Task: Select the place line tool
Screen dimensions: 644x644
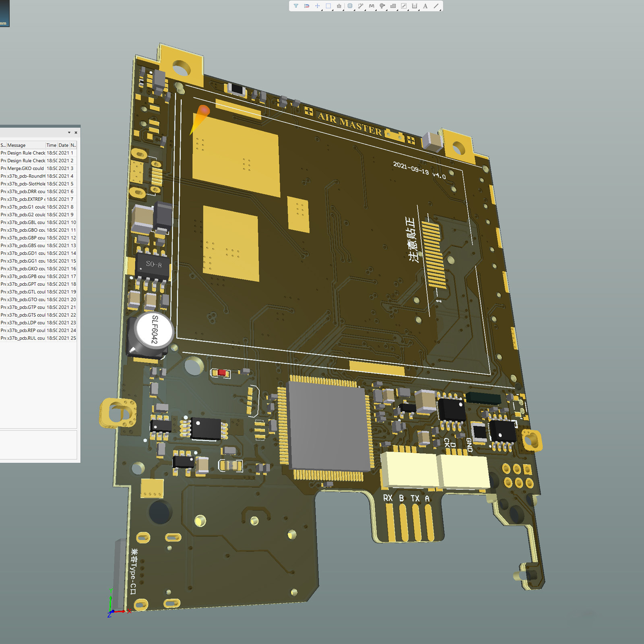Action: [x=436, y=6]
